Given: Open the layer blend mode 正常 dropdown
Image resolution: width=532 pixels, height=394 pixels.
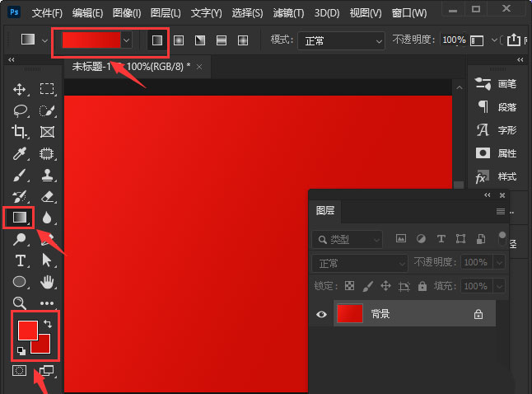Looking at the screenshot, I should pos(359,263).
